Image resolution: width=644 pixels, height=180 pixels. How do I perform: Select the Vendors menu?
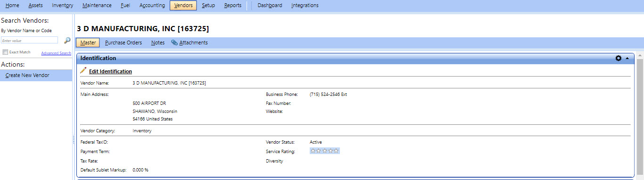point(183,6)
